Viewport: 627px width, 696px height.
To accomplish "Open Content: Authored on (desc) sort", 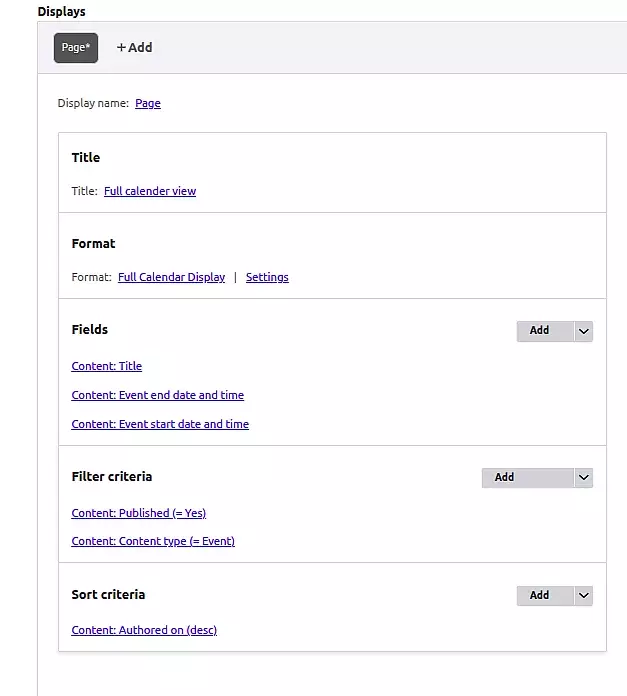I will (x=144, y=630).
